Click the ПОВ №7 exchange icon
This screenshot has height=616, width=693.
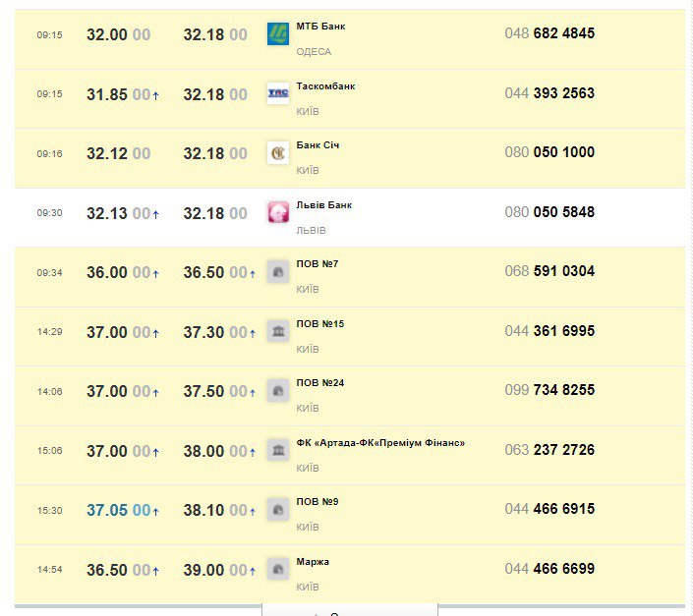(x=278, y=272)
